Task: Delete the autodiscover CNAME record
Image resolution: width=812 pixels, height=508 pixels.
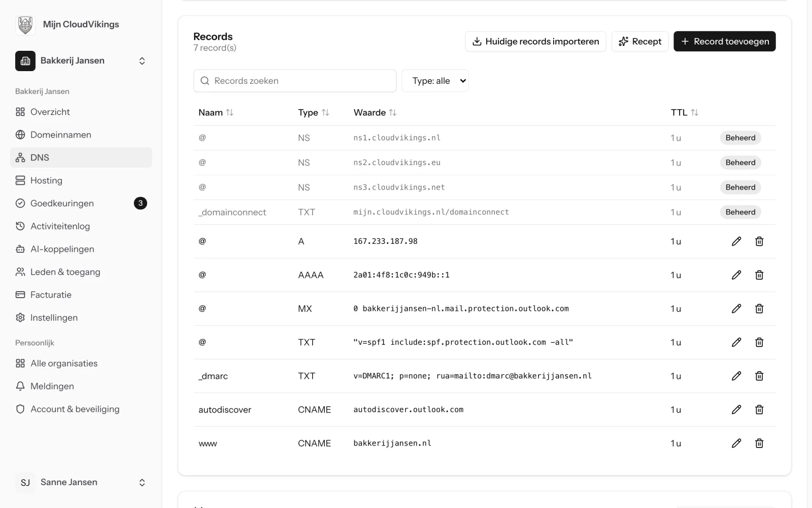Action: 759,409
